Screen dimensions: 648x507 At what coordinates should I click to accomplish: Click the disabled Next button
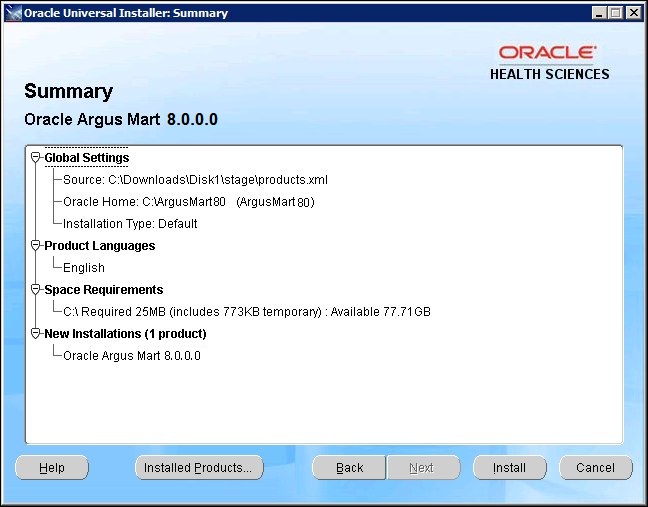pos(423,468)
